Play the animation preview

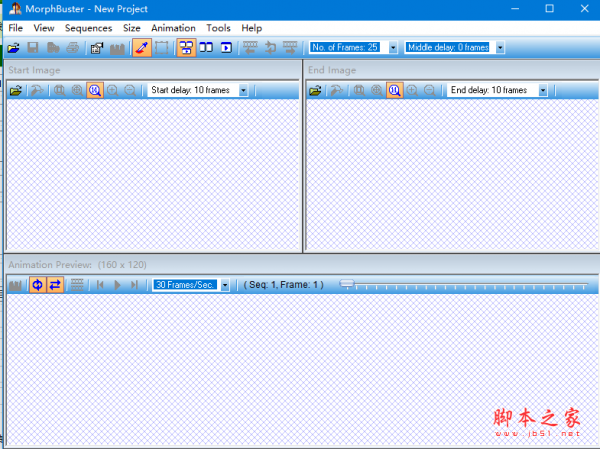117,285
